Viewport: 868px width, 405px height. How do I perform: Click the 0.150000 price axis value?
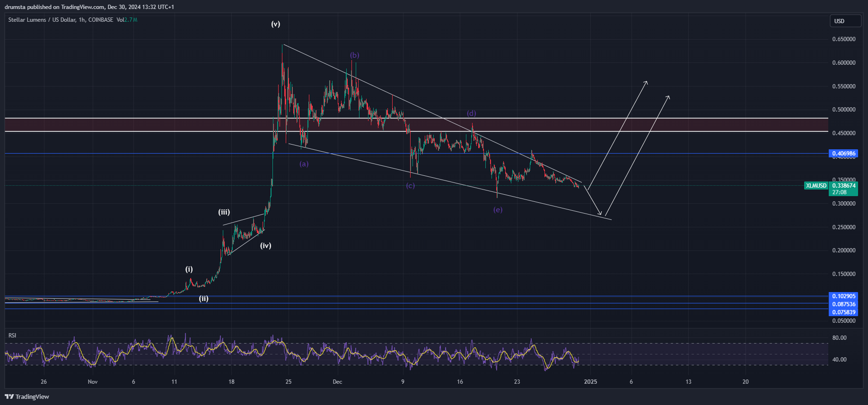click(844, 274)
